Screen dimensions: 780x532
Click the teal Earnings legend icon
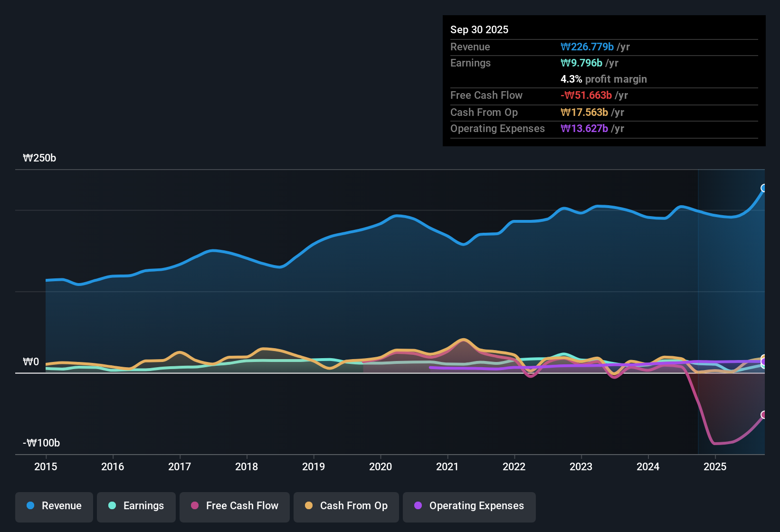tap(112, 506)
